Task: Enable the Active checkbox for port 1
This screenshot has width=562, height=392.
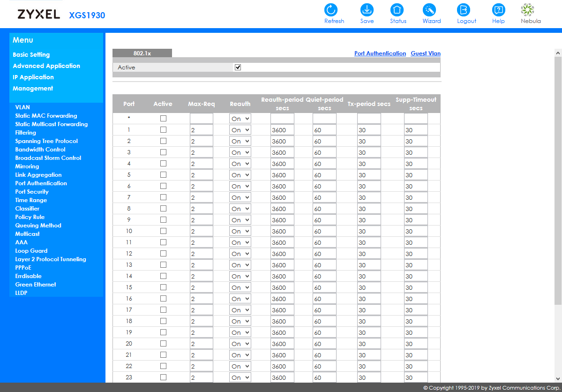Action: pyautogui.click(x=163, y=130)
